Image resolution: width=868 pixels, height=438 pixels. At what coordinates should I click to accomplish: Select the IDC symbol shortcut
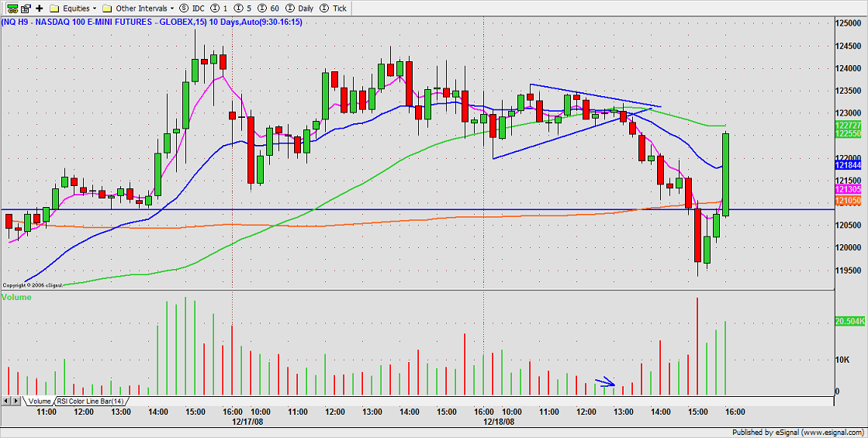pyautogui.click(x=192, y=9)
